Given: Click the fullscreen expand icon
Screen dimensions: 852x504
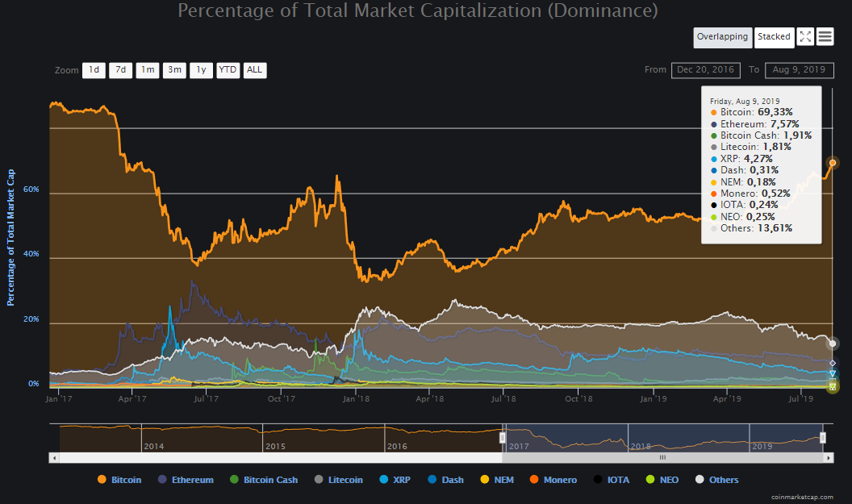Looking at the screenshot, I should [x=805, y=37].
